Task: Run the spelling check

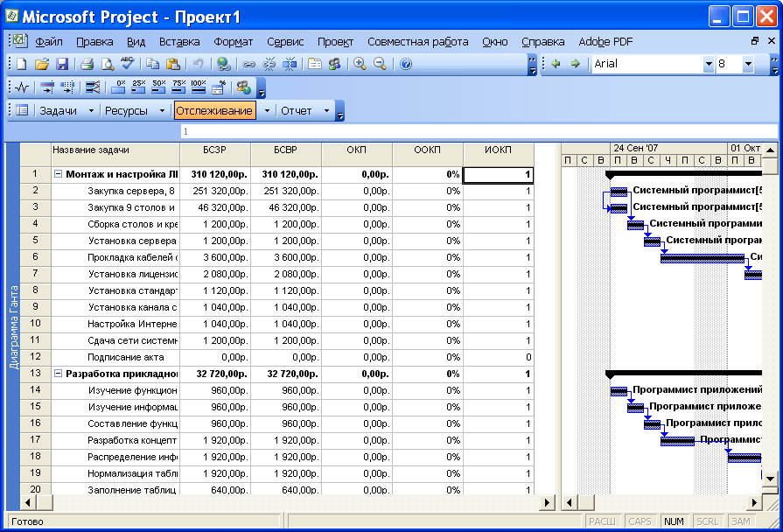Action: point(128,64)
